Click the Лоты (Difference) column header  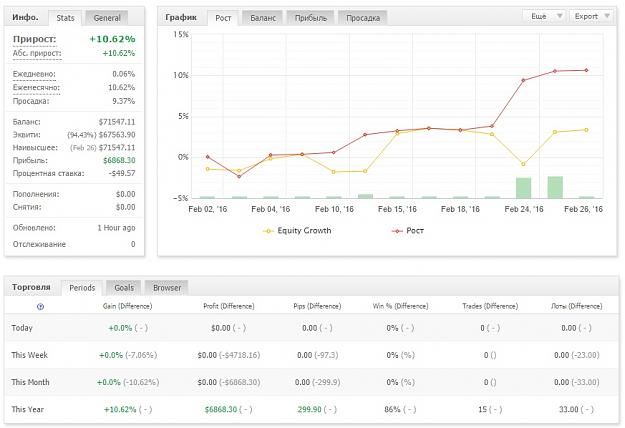coord(577,306)
